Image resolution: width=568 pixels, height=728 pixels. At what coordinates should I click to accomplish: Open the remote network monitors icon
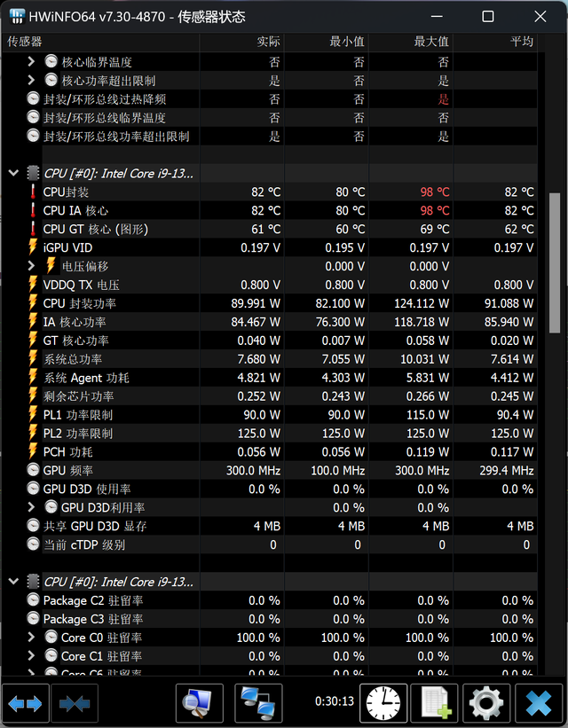[258, 703]
